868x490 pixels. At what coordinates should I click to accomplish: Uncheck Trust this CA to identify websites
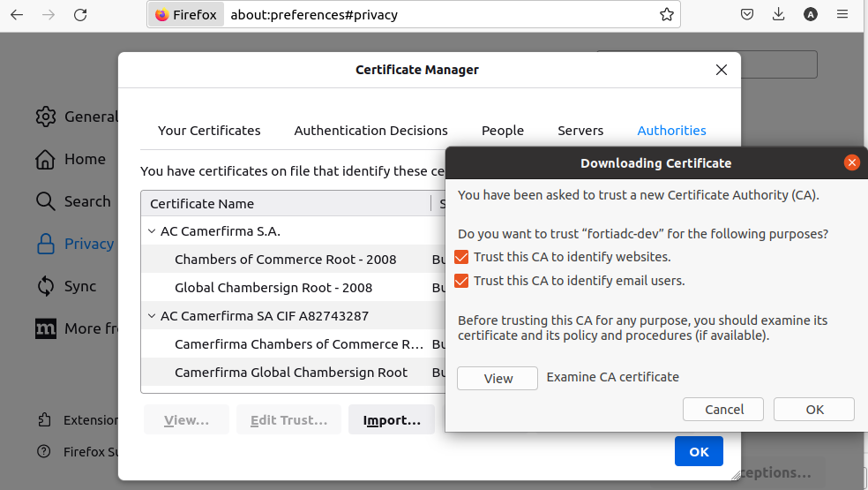[x=461, y=257]
